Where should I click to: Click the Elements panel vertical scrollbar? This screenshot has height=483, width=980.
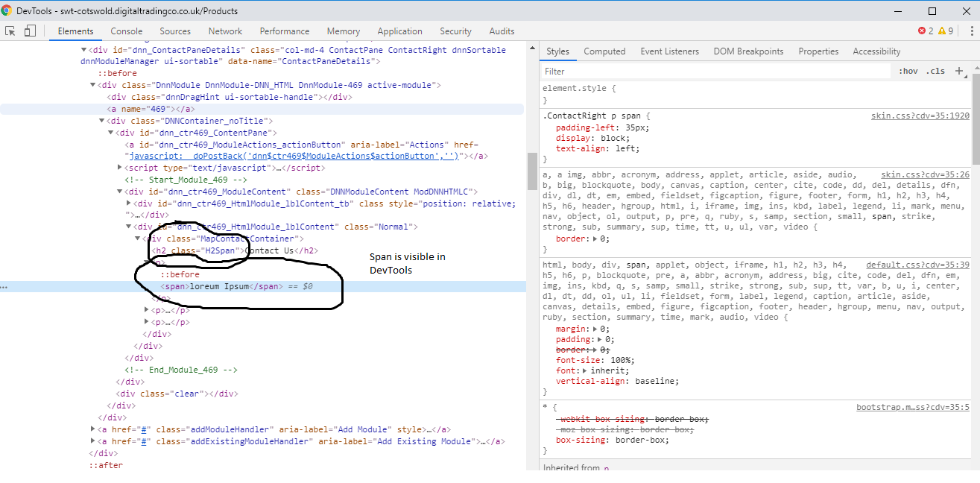[x=532, y=171]
